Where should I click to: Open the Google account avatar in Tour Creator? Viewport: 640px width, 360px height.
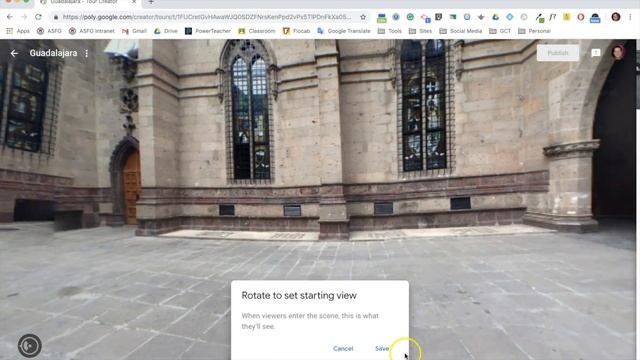[x=618, y=53]
